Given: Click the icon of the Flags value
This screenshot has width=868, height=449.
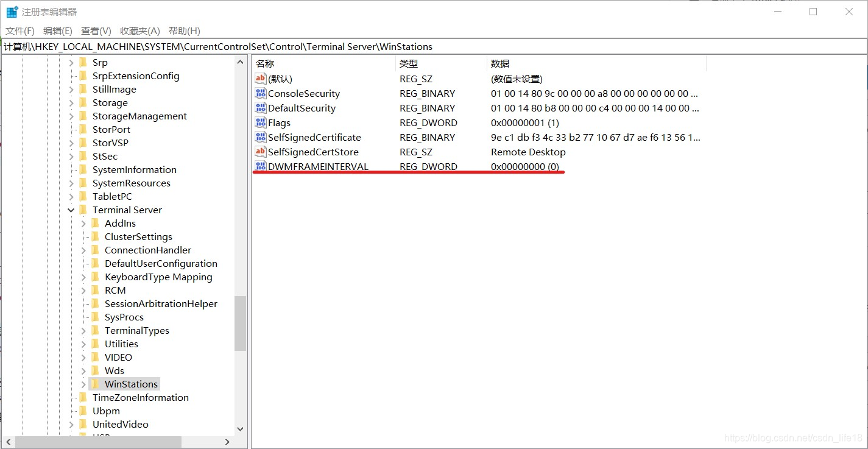Looking at the screenshot, I should coord(261,122).
